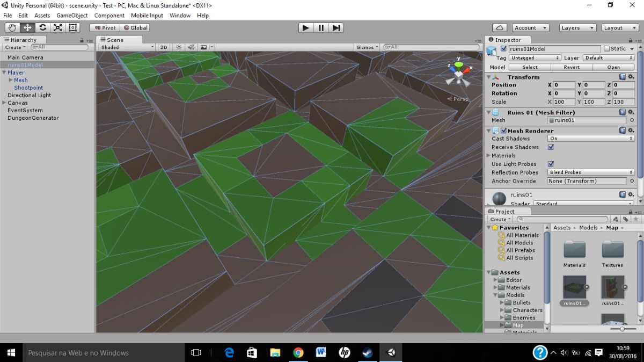Click Position X input field

click(564, 85)
